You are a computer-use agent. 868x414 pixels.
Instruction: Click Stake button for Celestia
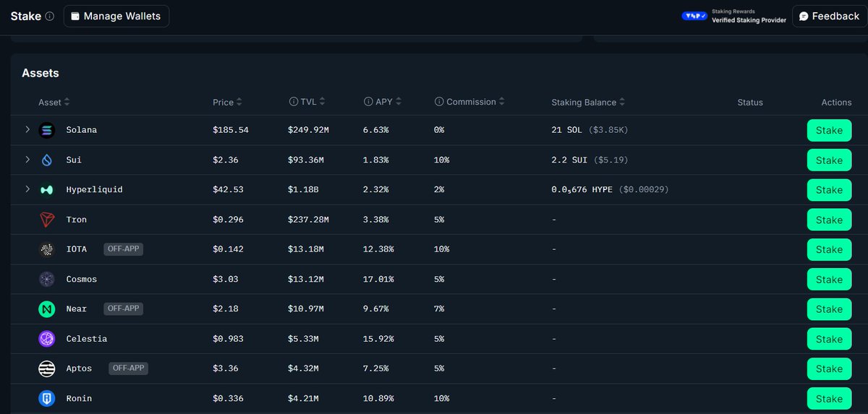pyautogui.click(x=829, y=339)
